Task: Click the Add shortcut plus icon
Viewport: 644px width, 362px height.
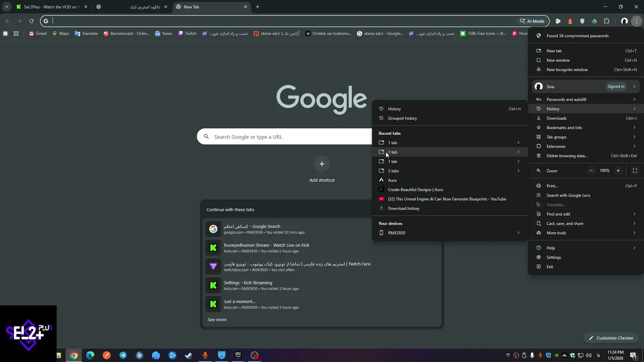Action: tap(322, 164)
